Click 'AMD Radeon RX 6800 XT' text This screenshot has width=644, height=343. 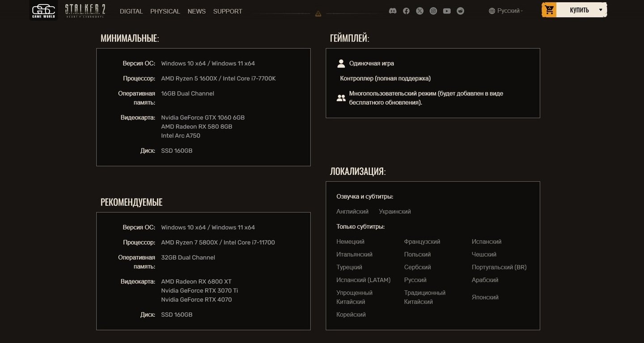click(196, 282)
